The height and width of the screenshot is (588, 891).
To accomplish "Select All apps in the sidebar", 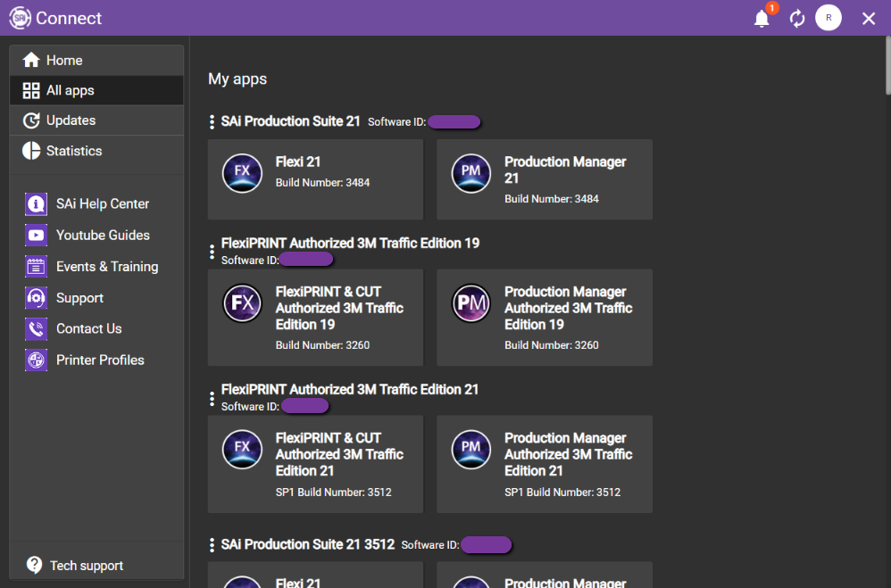I will [x=96, y=90].
